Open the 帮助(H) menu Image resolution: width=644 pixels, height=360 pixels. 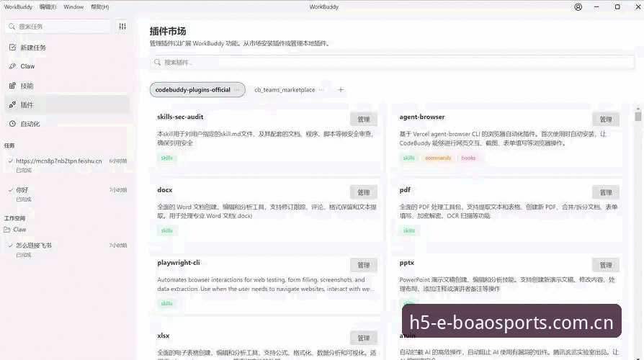[100, 7]
